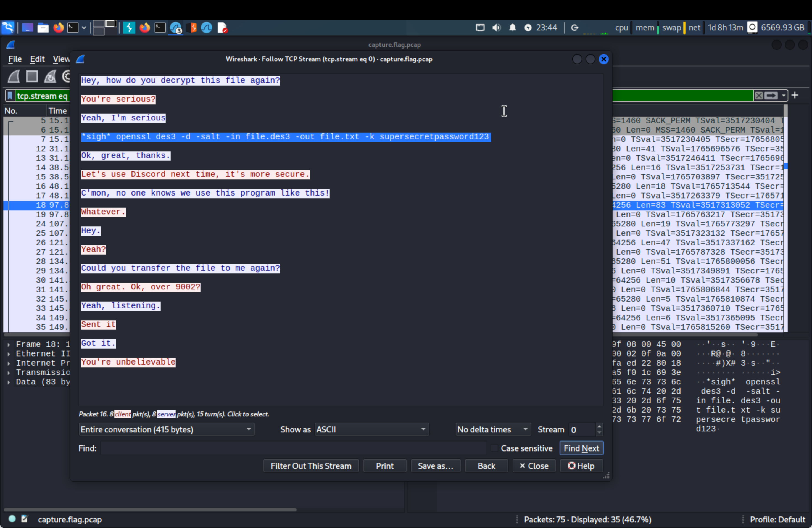The height and width of the screenshot is (528, 812).
Task: Click the stop capture square icon
Action: [32, 76]
